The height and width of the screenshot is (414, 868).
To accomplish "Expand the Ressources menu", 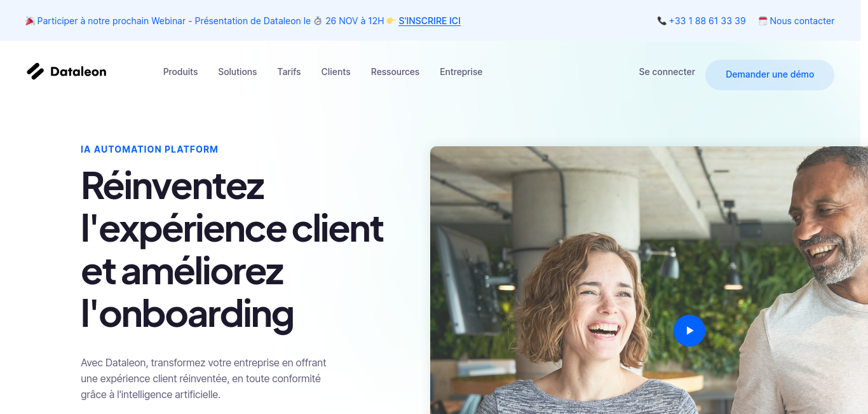I will [395, 72].
